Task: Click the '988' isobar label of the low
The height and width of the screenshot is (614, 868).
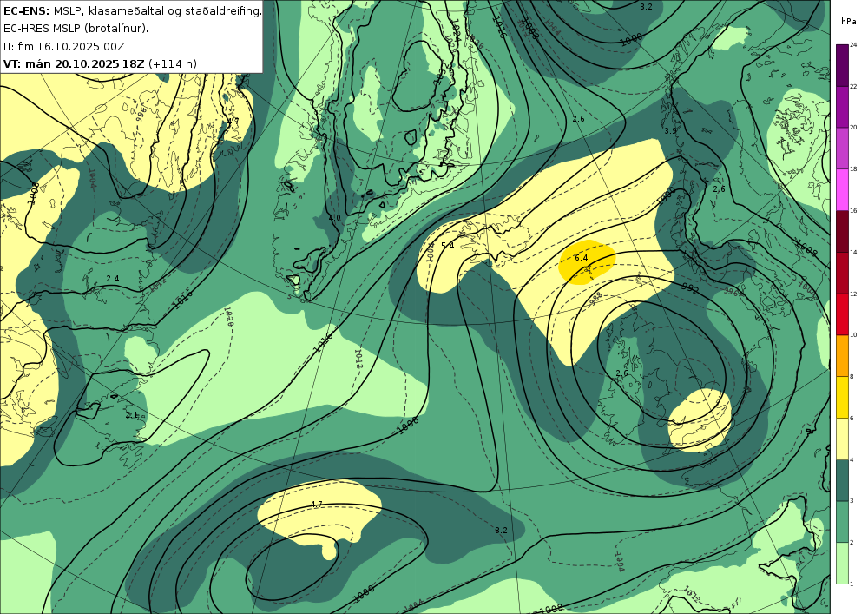Action: click(595, 298)
